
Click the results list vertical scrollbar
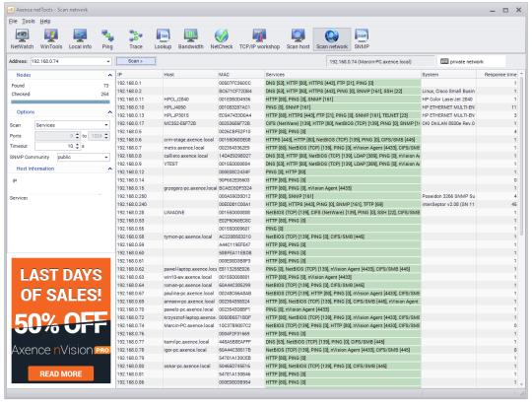click(521, 156)
